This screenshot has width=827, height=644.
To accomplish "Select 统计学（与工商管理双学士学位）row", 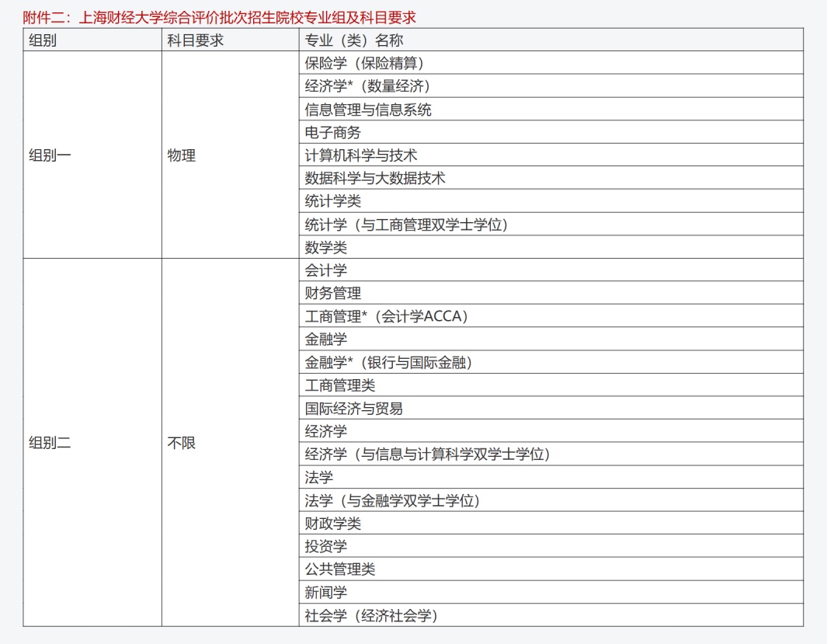I will pyautogui.click(x=551, y=225).
